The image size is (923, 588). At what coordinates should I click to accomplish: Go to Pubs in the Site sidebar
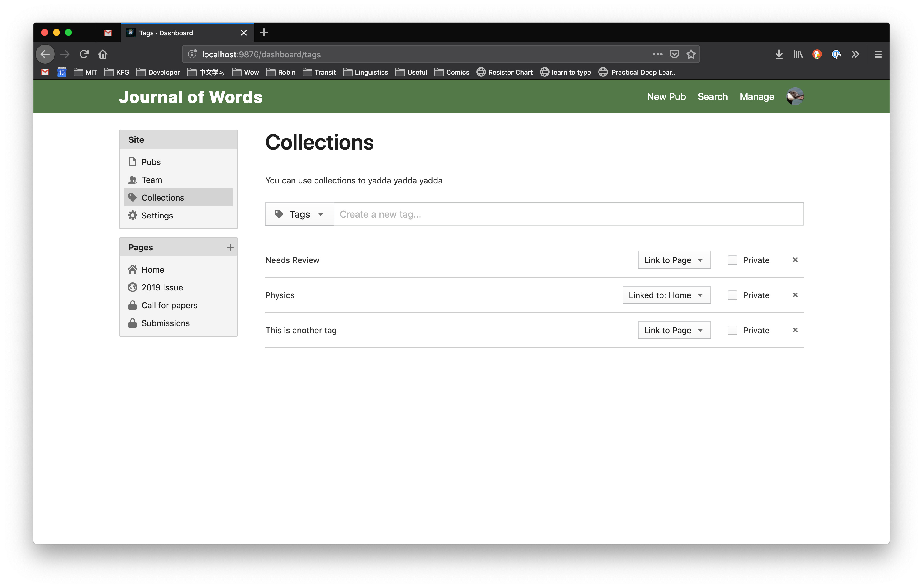178,162
